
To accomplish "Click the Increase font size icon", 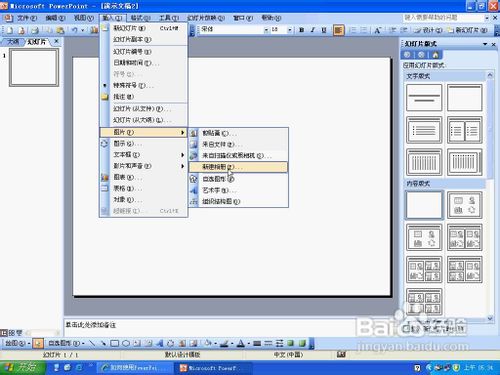I will tap(377, 30).
